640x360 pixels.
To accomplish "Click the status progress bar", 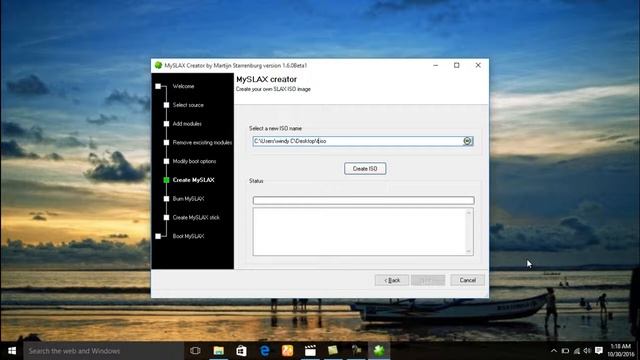I will pos(363,200).
